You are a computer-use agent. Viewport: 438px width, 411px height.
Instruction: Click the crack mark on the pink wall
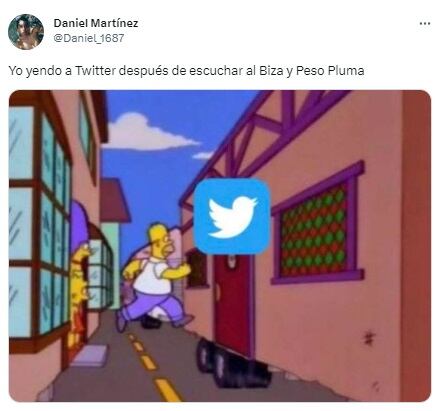coord(369,338)
